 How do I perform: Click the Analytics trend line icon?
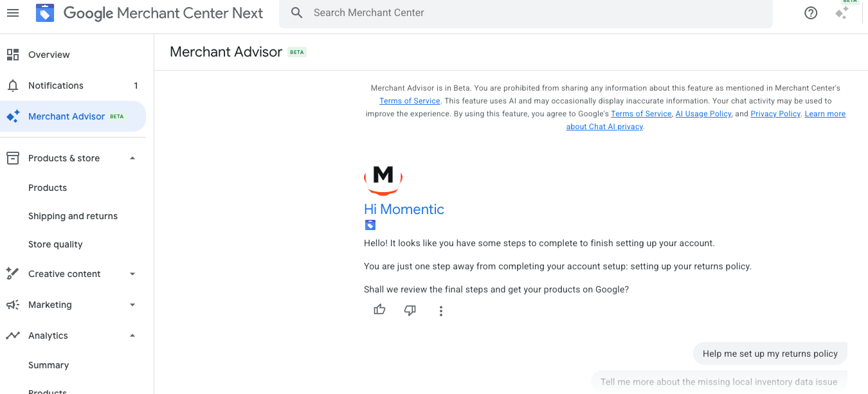[x=13, y=336]
